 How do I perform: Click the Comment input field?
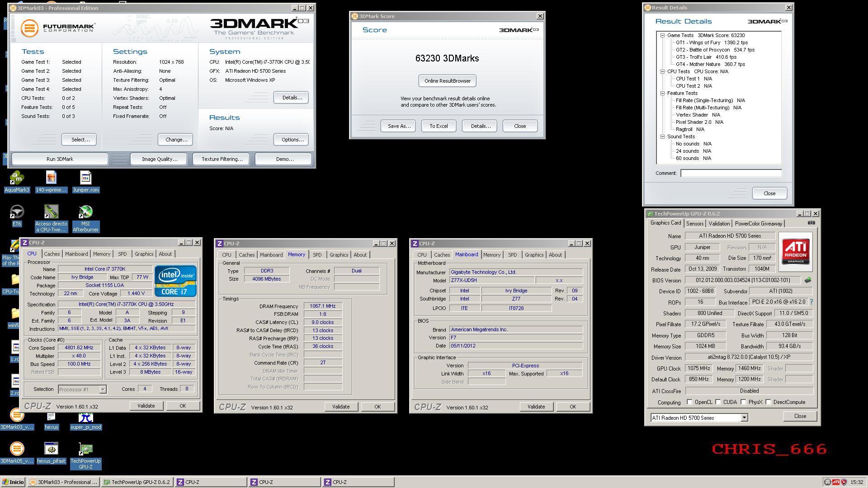point(731,173)
